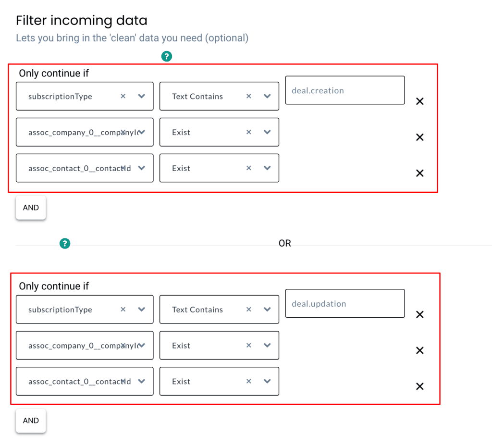Screen dimensions: 492x448
Task: Open help icon beside the OR divider
Action: [65, 243]
